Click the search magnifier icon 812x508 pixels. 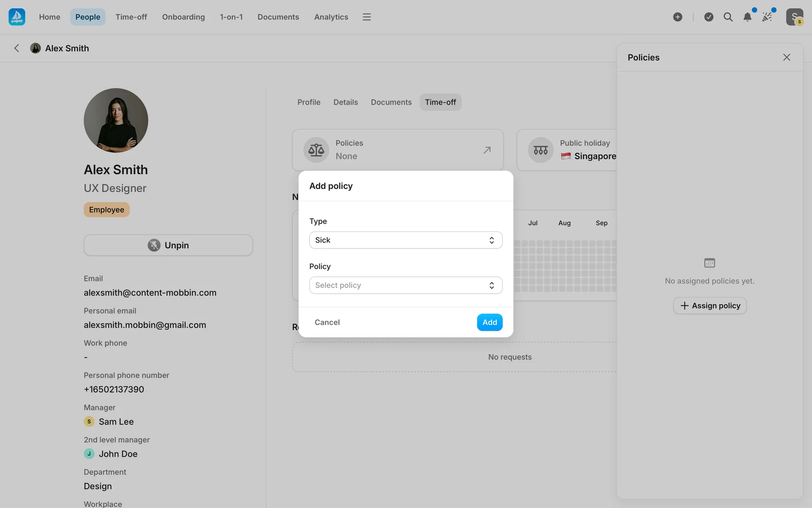[728, 17]
